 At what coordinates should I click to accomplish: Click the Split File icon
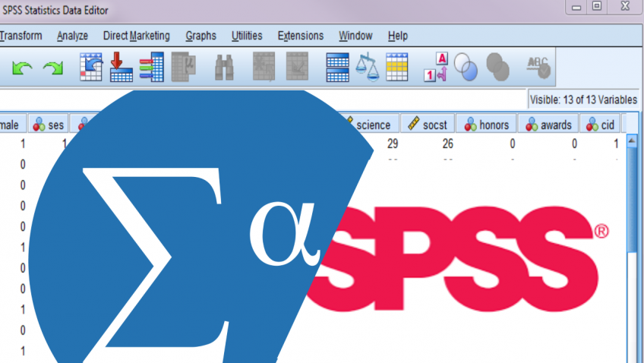(x=338, y=68)
